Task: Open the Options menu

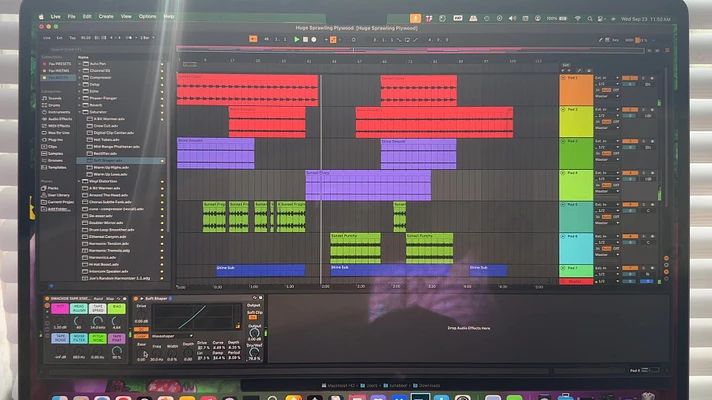Action: 147,16
